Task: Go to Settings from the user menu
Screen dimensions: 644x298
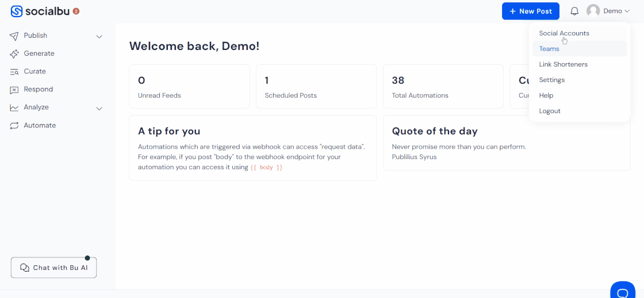Action: tap(552, 80)
